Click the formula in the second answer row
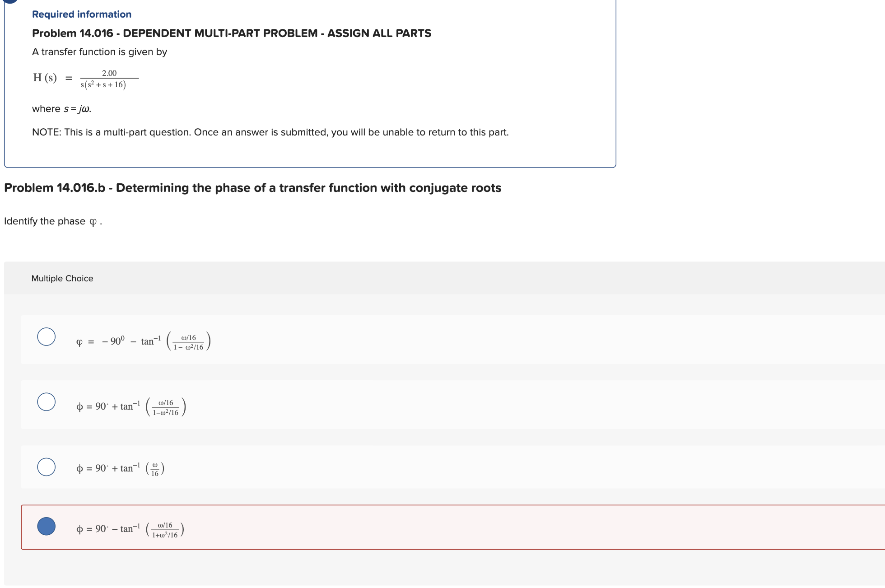 (x=131, y=406)
